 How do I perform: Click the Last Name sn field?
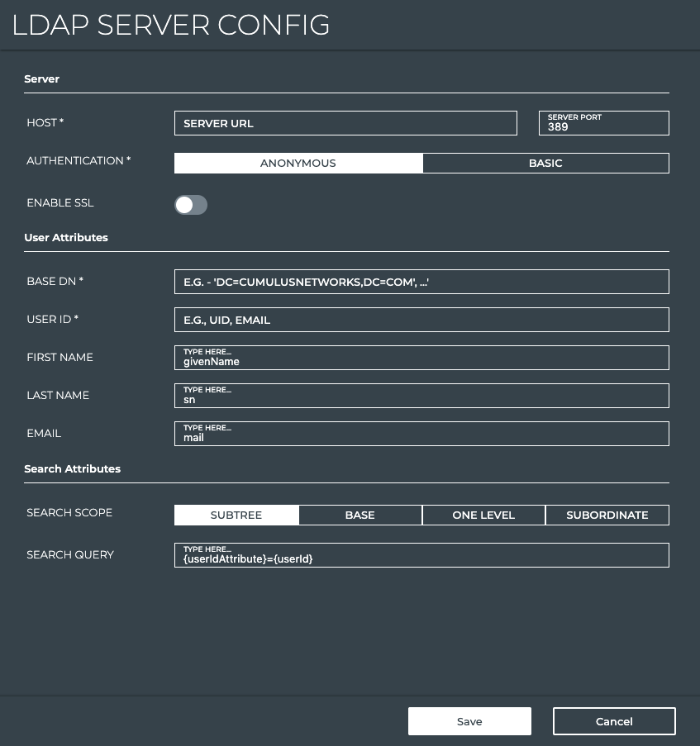(x=421, y=396)
